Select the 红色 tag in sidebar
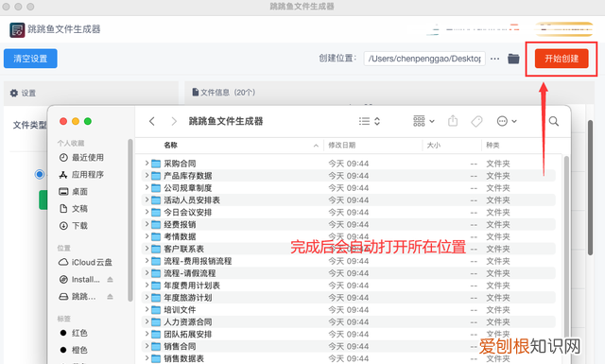605x364 pixels. [x=74, y=333]
